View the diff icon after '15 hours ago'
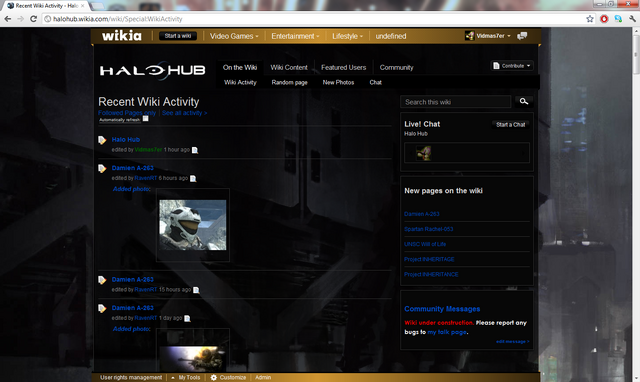The width and height of the screenshot is (640, 382). pyautogui.click(x=196, y=290)
